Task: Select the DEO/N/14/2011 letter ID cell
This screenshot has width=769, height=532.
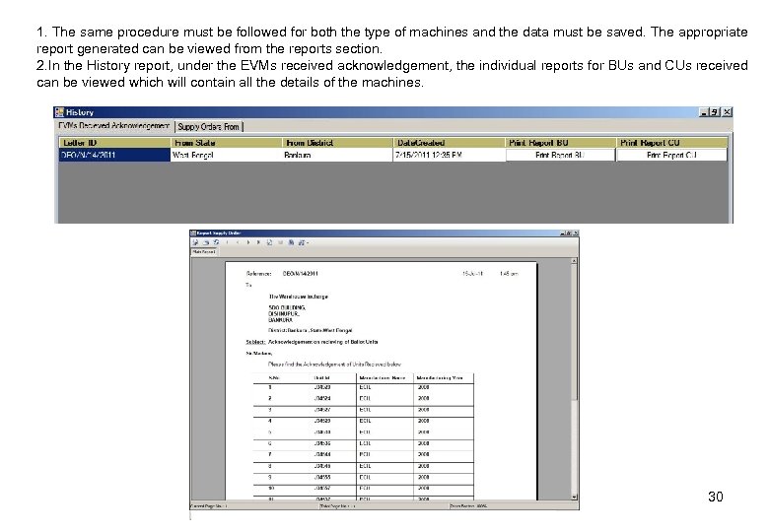Action: coord(114,156)
